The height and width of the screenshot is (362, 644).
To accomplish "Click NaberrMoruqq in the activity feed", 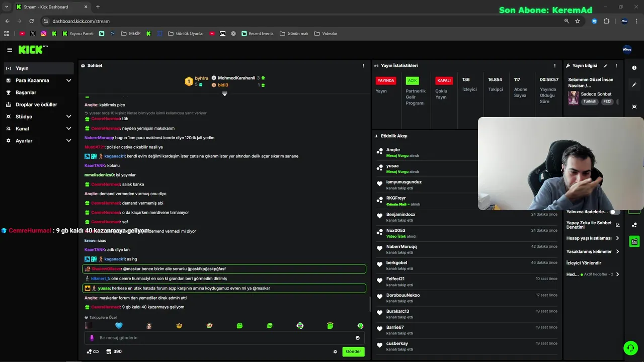I will 401,247.
